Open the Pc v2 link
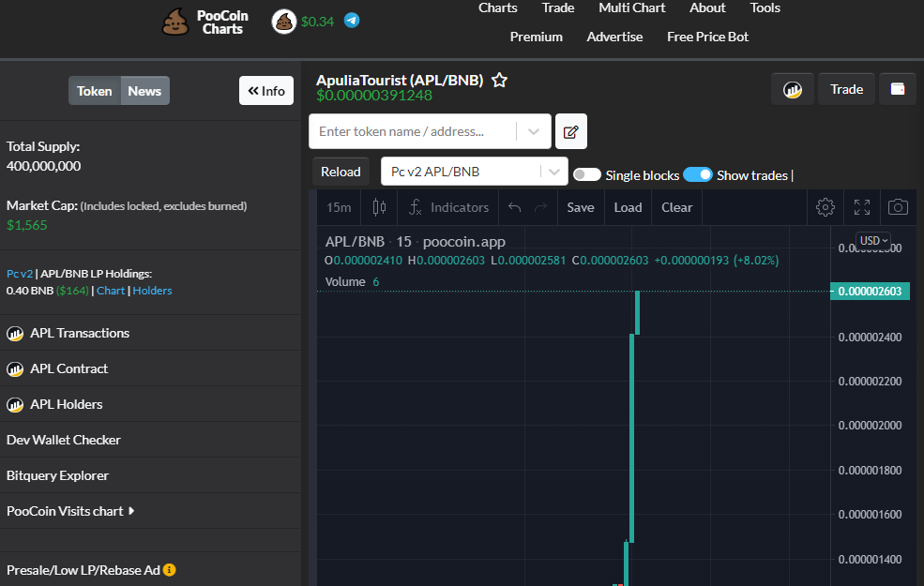The image size is (924, 586). click(x=20, y=274)
